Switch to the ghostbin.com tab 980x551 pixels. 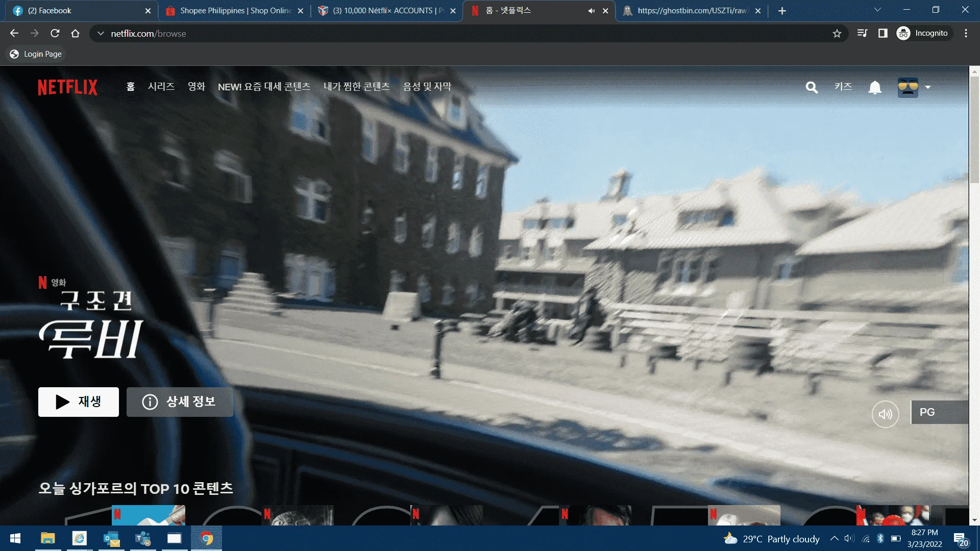click(x=692, y=11)
